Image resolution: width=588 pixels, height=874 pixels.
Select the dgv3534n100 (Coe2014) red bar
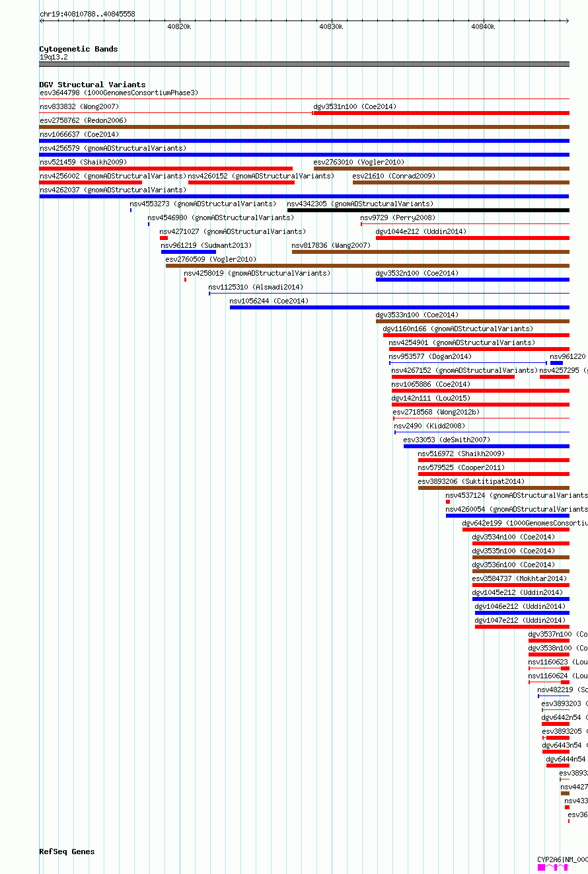tap(521, 543)
